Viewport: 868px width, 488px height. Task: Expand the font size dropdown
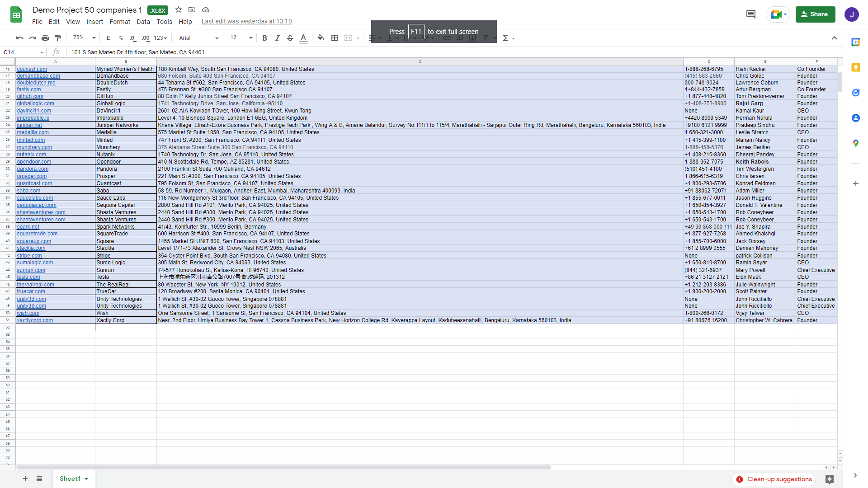click(x=241, y=38)
